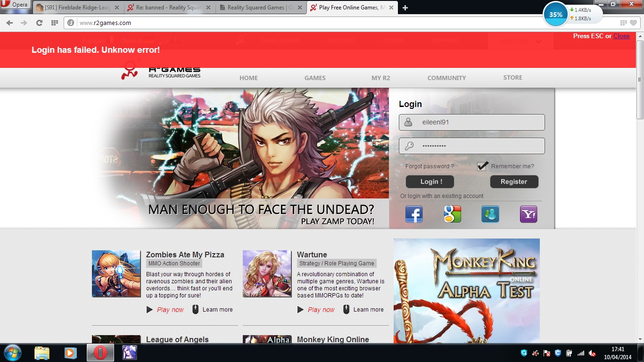The image size is (644, 362).
Task: Bookmark the page with the heart icon
Action: click(x=634, y=23)
